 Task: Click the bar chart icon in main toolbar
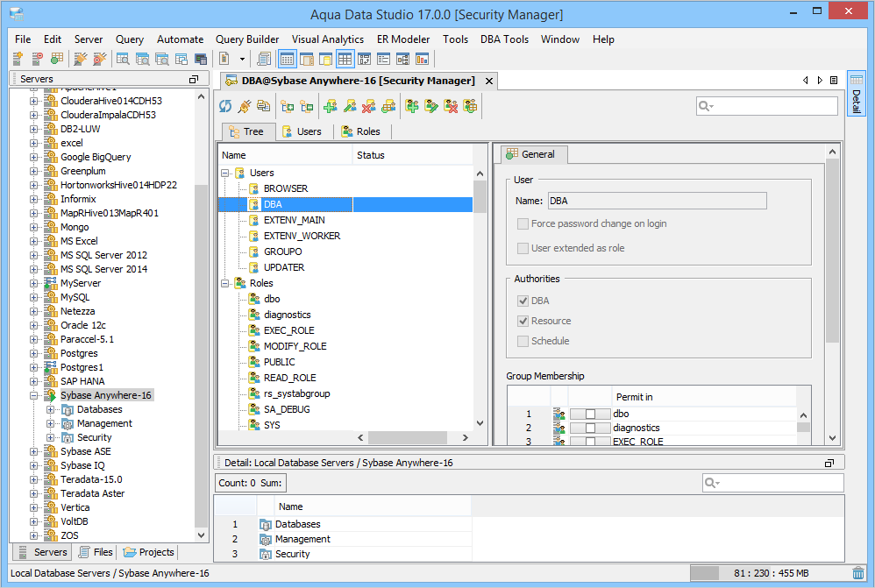(x=423, y=59)
